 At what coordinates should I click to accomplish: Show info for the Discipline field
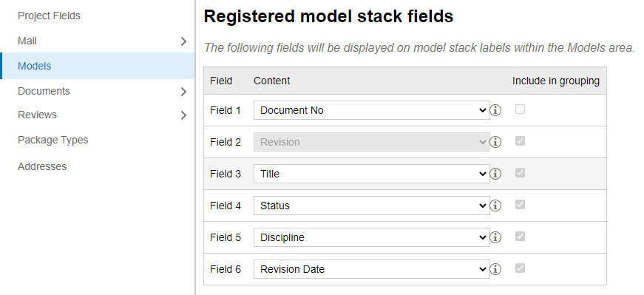tap(495, 237)
